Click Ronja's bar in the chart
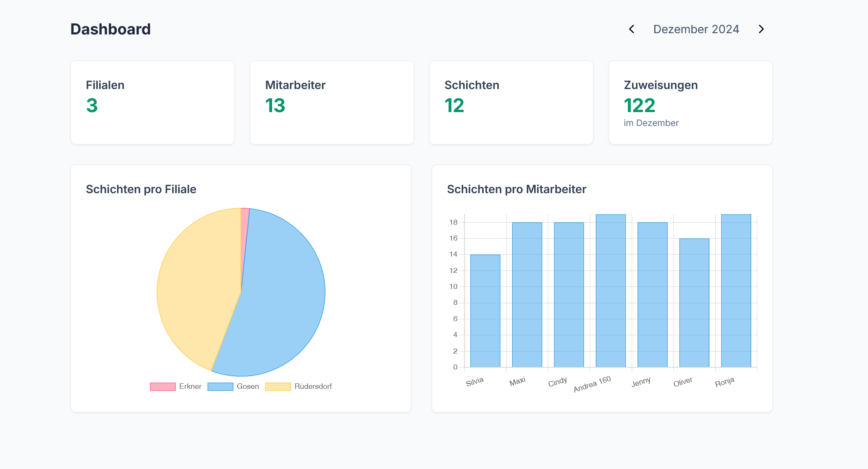868x469 pixels. (x=736, y=291)
